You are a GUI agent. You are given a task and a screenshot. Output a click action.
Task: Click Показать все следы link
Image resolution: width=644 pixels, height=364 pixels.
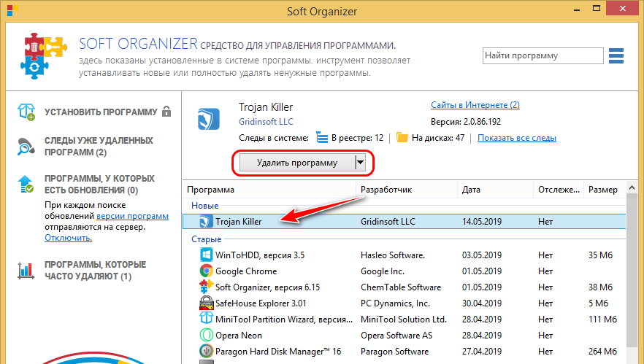517,138
